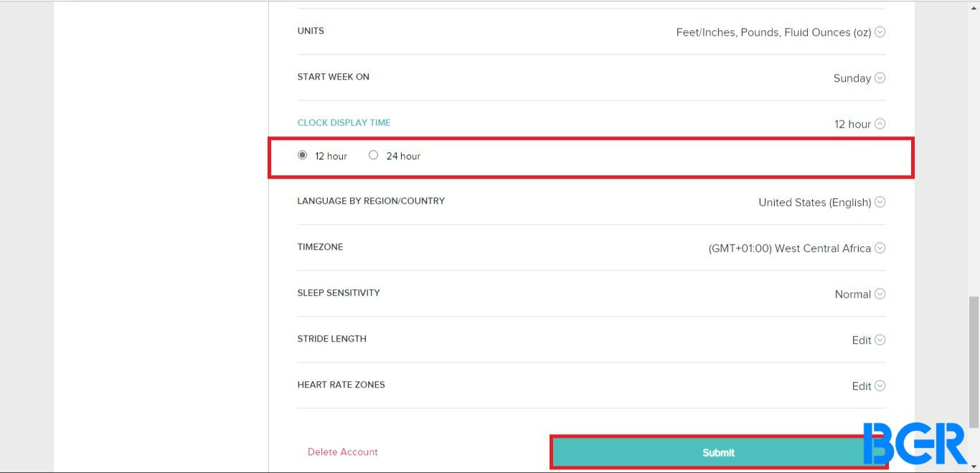The width and height of the screenshot is (980, 473).
Task: Click the TIMEZONE setting label
Action: click(320, 247)
